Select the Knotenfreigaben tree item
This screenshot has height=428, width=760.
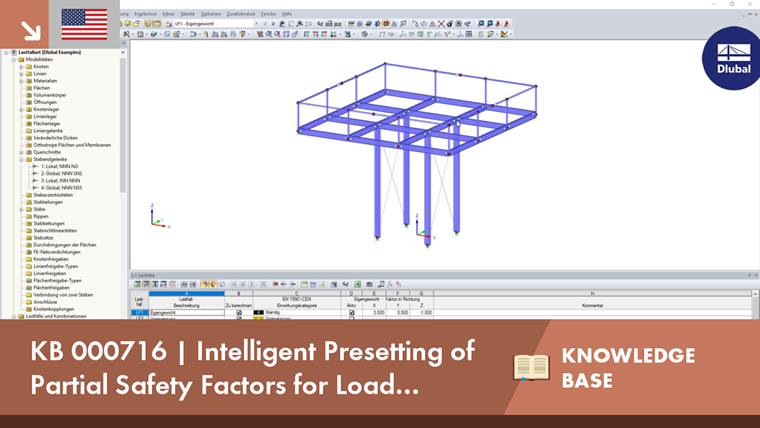click(50, 259)
